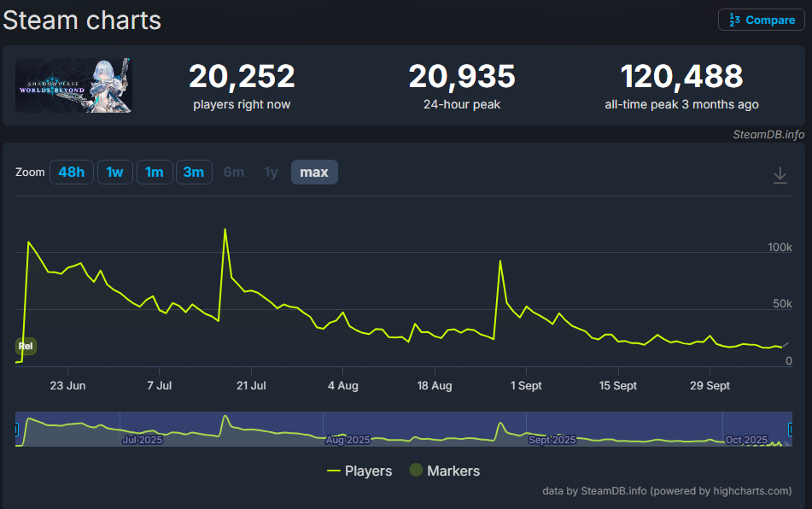Click the SteamDB.info watermark under the stats
812x509 pixels.
tap(768, 134)
